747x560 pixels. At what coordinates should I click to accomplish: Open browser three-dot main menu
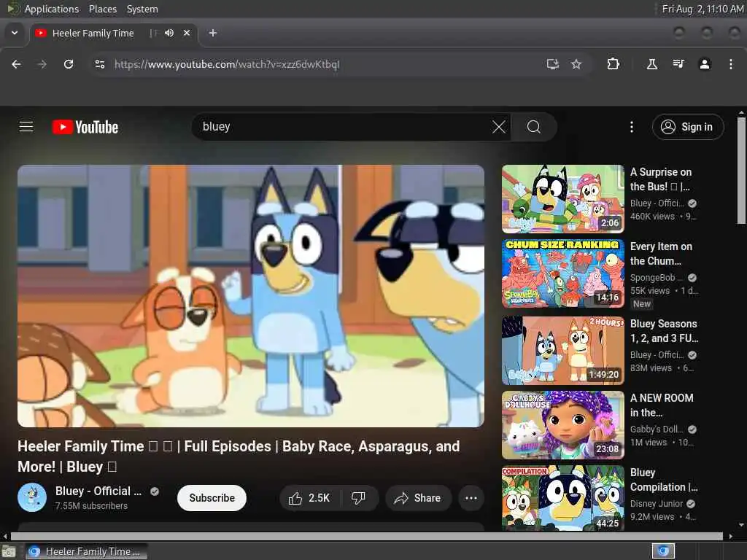731,64
